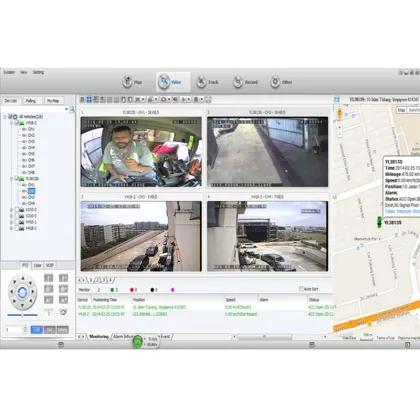This screenshot has height=420, width=420.
Task: Open the Track view in top navigation
Action: [207, 82]
